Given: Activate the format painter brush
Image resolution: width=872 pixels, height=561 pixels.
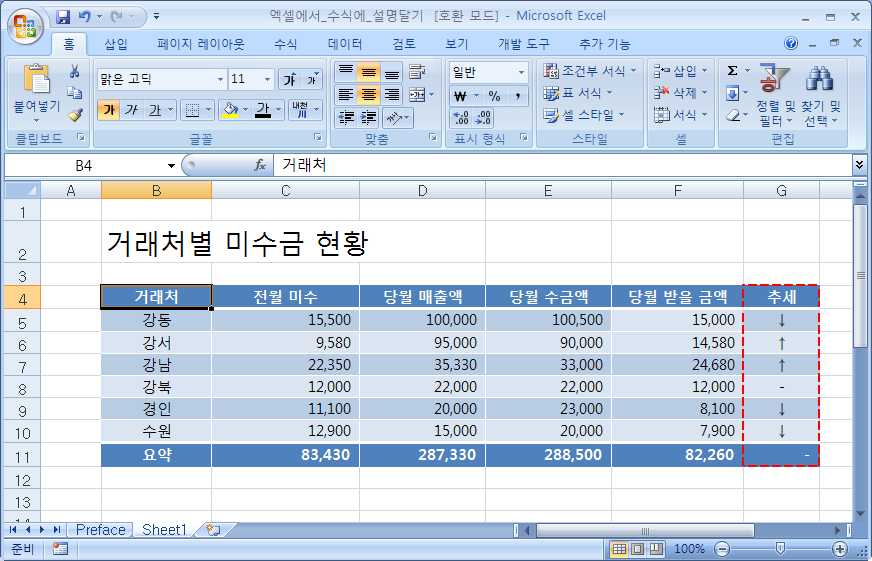Looking at the screenshot, I should [x=75, y=115].
